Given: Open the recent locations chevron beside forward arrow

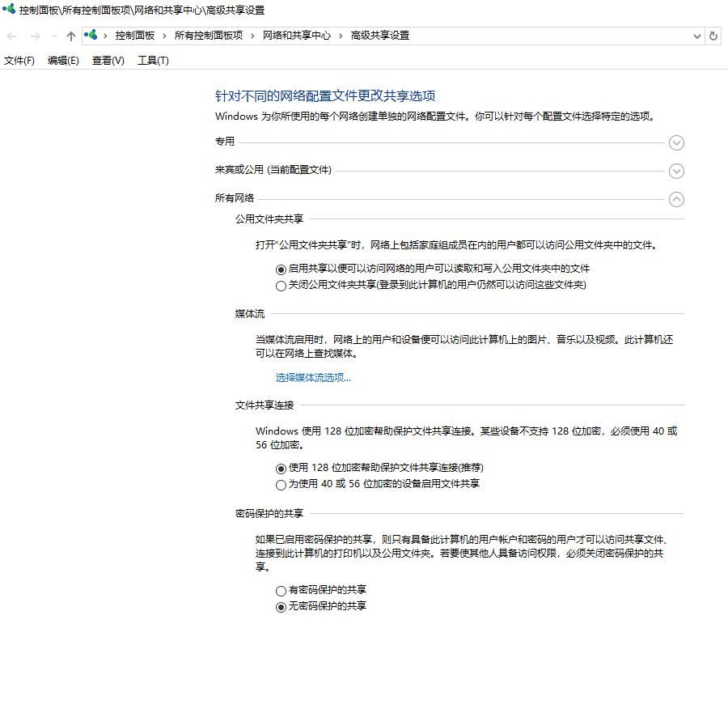Looking at the screenshot, I should click(53, 36).
